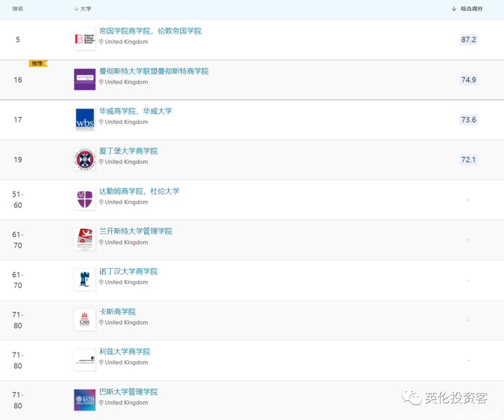
Task: Click the blue wbs logo
Action: pyautogui.click(x=85, y=119)
